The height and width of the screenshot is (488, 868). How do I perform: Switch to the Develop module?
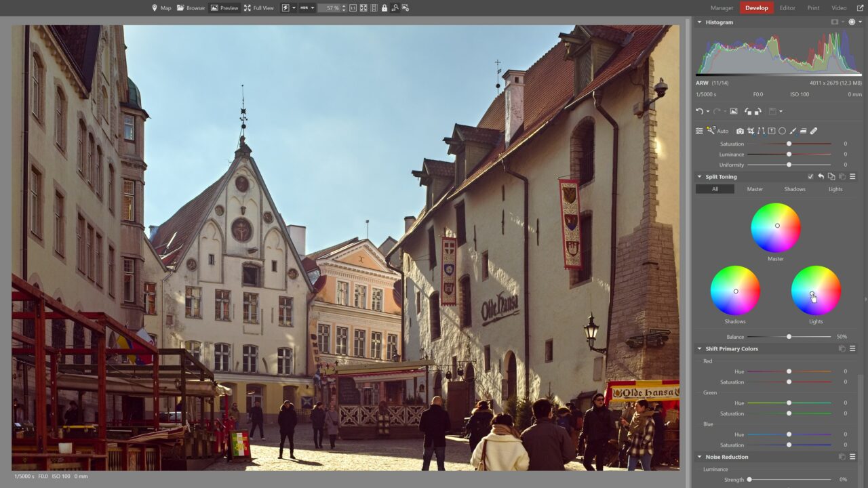757,8
